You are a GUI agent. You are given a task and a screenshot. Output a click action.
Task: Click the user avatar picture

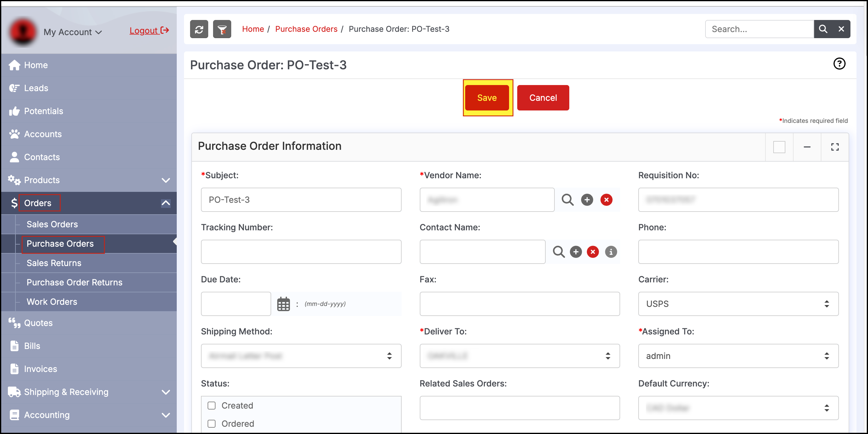(23, 32)
